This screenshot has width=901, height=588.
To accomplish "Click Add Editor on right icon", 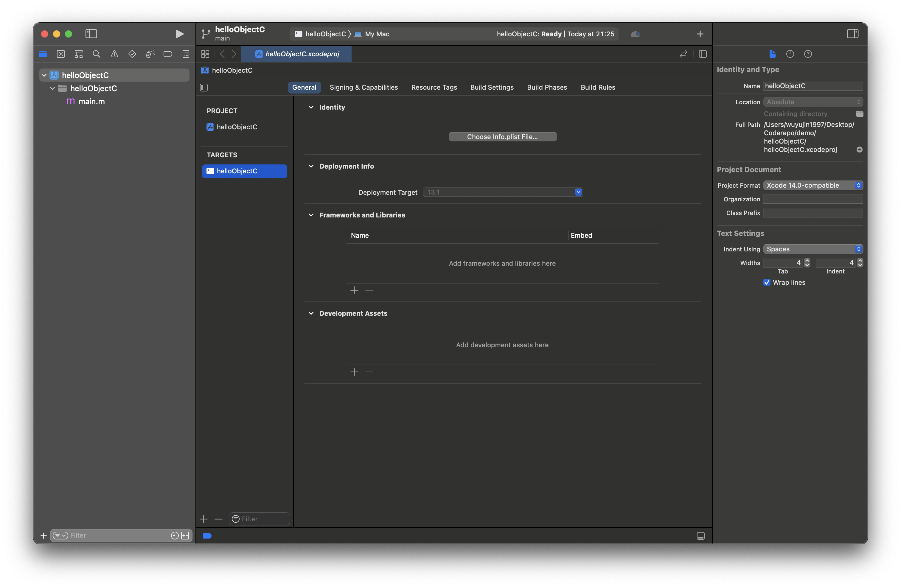I will click(703, 54).
